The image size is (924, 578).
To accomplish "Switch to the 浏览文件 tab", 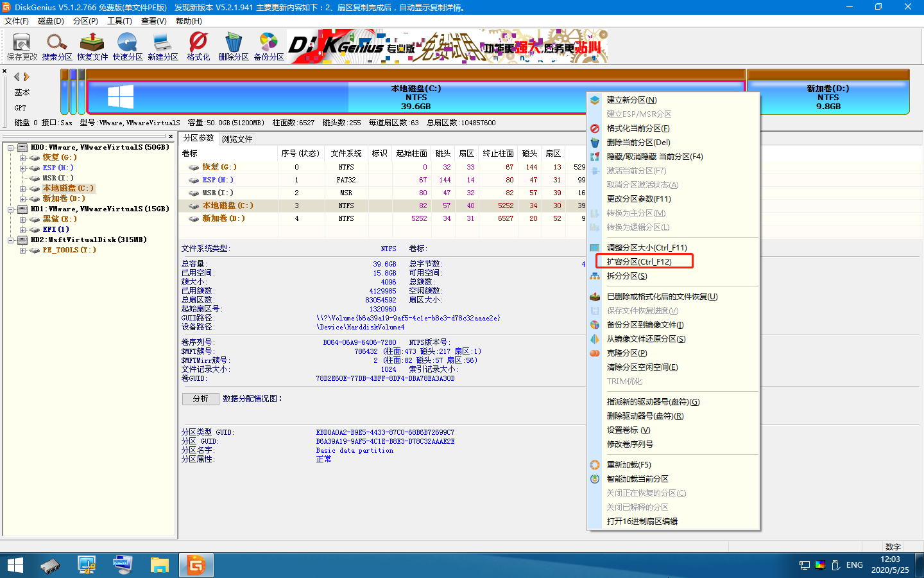I will [x=237, y=139].
